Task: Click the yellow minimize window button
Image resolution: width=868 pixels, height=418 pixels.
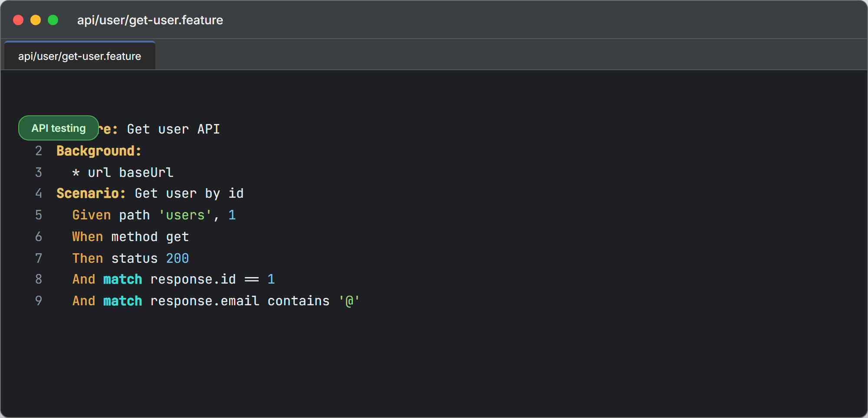Action: 36,20
